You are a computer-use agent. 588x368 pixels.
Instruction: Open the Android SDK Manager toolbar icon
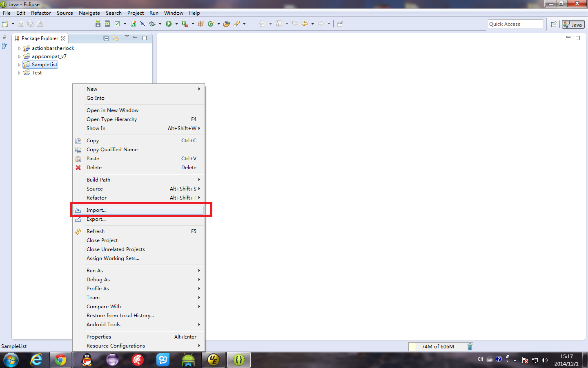(98, 24)
